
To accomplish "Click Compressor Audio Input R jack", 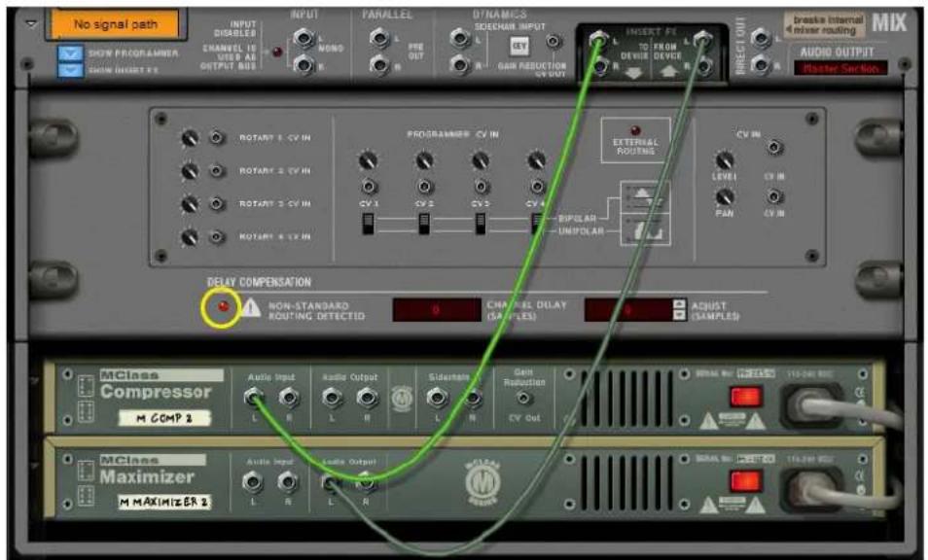I will click(289, 397).
